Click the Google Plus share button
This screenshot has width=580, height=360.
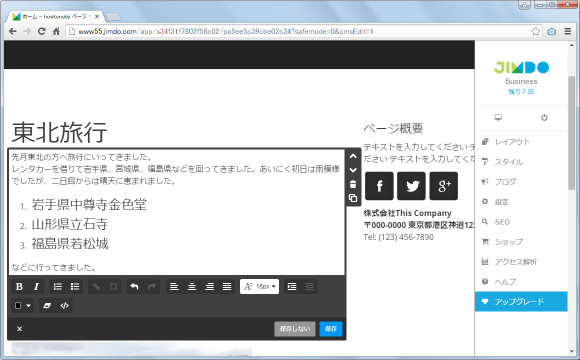[x=444, y=186]
